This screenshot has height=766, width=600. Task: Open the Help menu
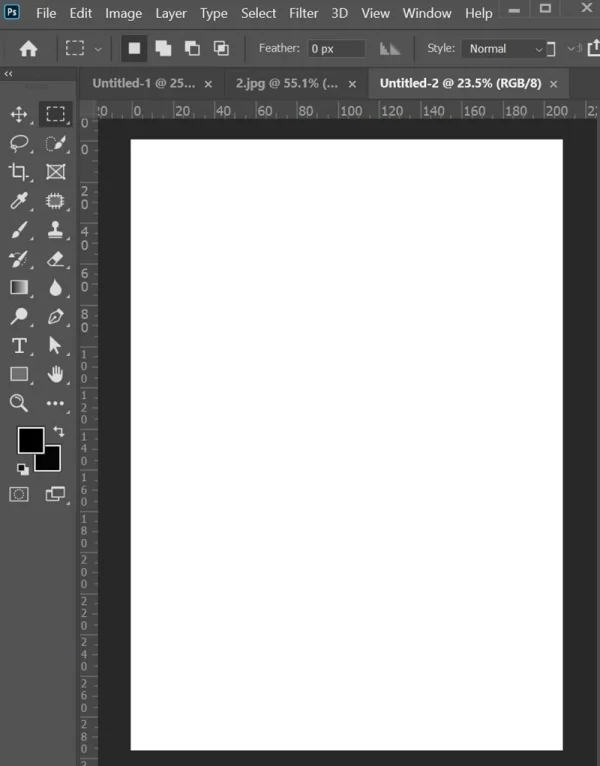tap(479, 14)
